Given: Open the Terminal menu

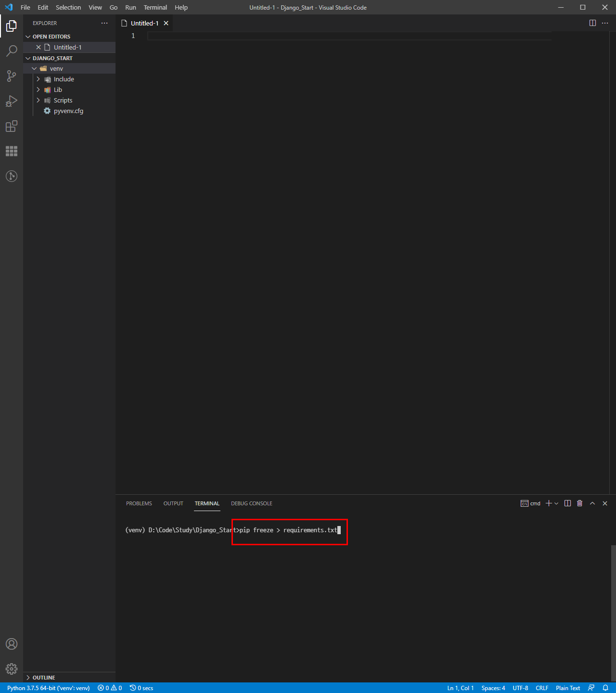Looking at the screenshot, I should (x=155, y=7).
